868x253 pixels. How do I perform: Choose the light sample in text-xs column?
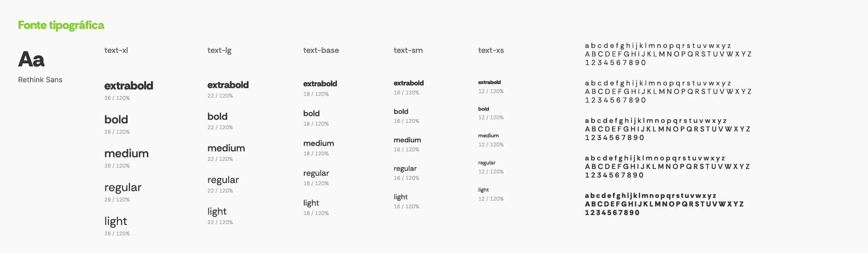[483, 190]
